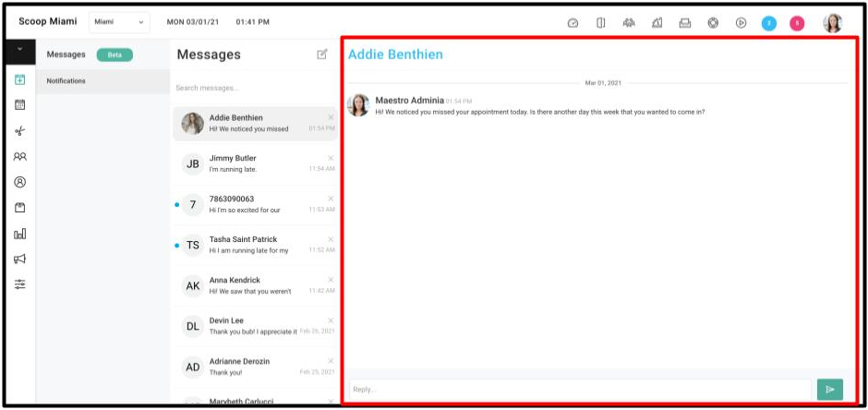The image size is (868, 410).
Task: Open the appointment book plus icon in sidebar
Action: coord(20,79)
